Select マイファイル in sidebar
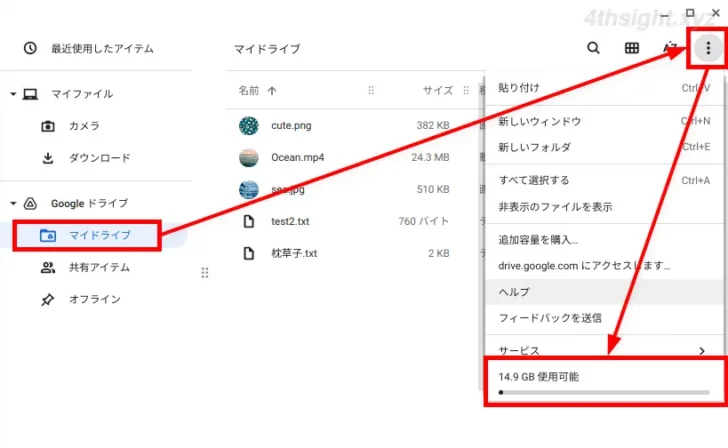This screenshot has width=728, height=448. [x=82, y=94]
